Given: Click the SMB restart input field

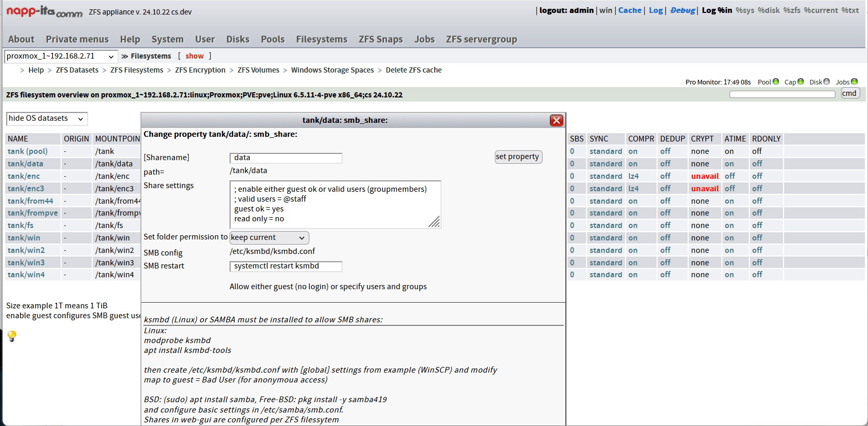Looking at the screenshot, I should pyautogui.click(x=286, y=266).
